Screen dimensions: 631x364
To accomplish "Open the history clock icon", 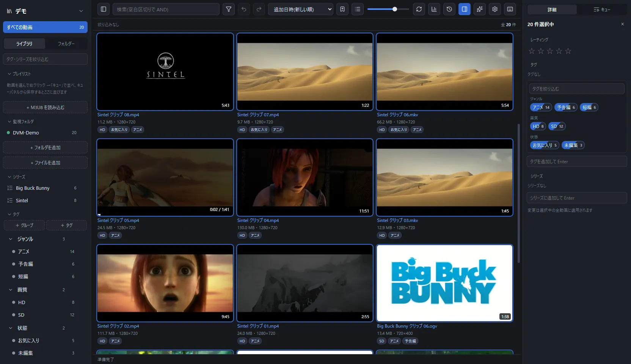I will 449,9.
